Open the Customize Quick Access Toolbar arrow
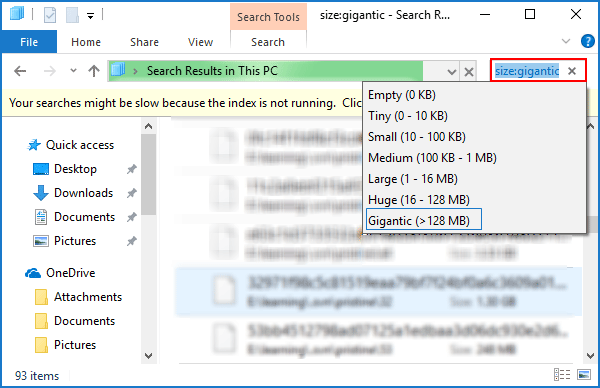The height and width of the screenshot is (388, 600). (91, 16)
